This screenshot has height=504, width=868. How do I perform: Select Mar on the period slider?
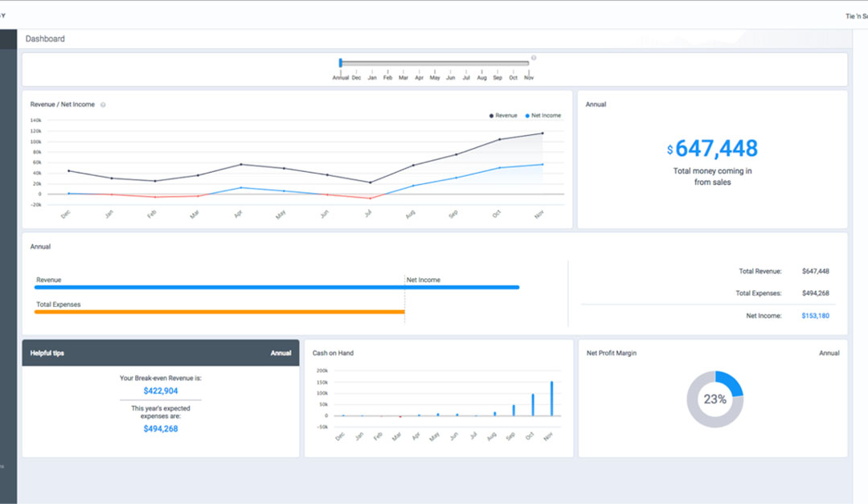(x=403, y=78)
